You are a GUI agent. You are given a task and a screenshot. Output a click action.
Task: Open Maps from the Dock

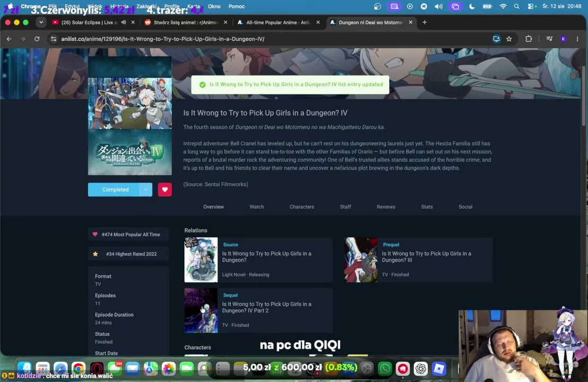tap(151, 369)
